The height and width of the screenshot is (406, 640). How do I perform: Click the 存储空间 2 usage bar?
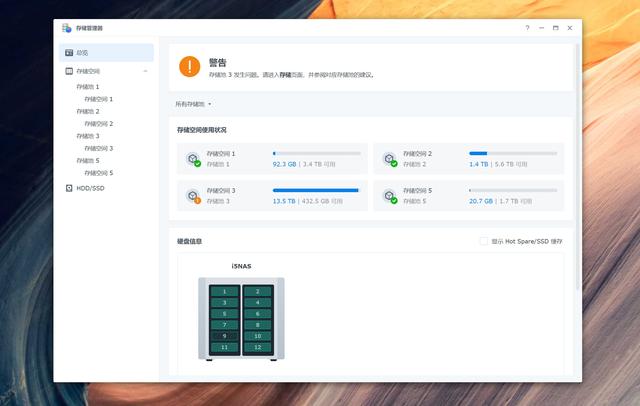coord(513,153)
